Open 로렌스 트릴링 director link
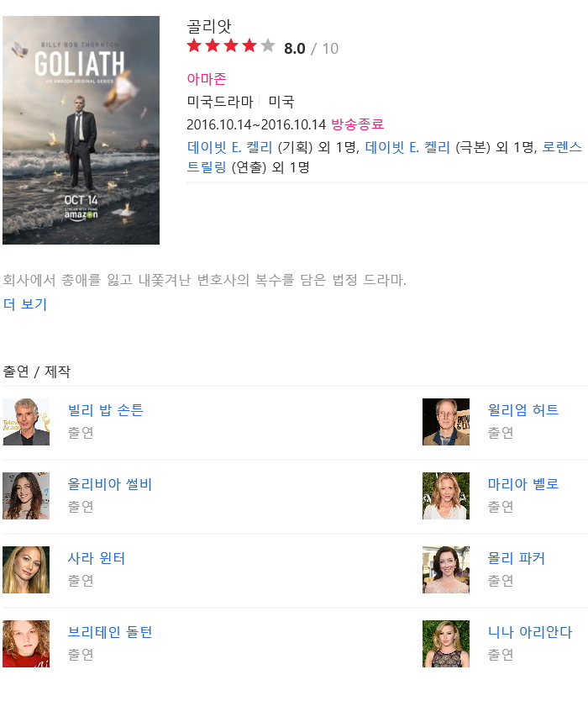This screenshot has width=588, height=701. tap(384, 157)
